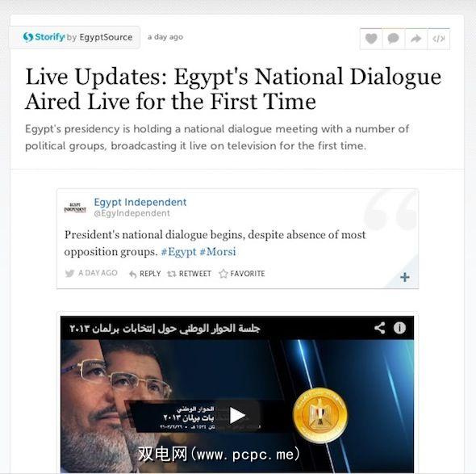
Task: Click the Egypt Independent avatar
Action: click(75, 208)
